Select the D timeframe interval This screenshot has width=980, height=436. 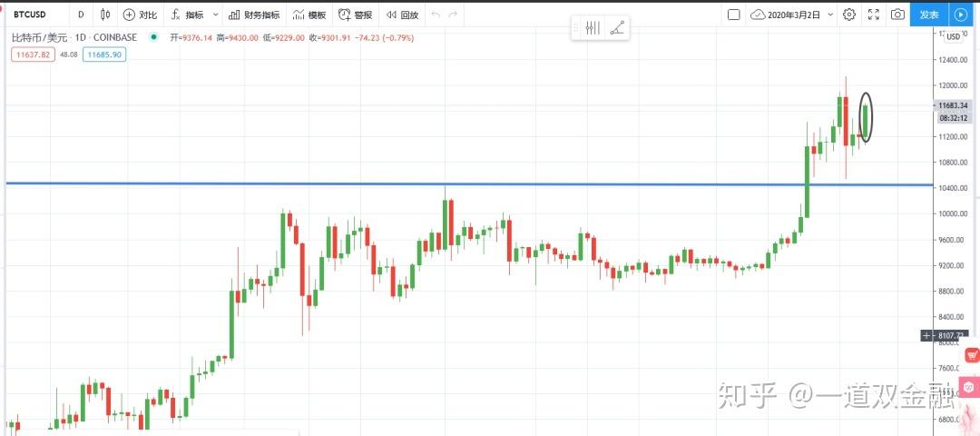point(81,15)
